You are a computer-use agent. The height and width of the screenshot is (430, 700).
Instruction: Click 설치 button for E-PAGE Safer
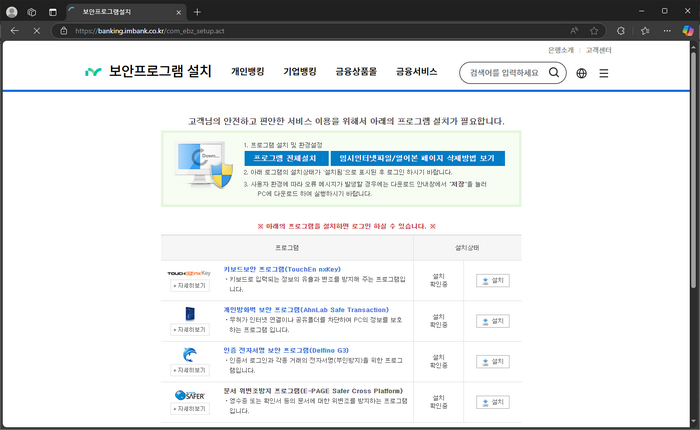493,402
